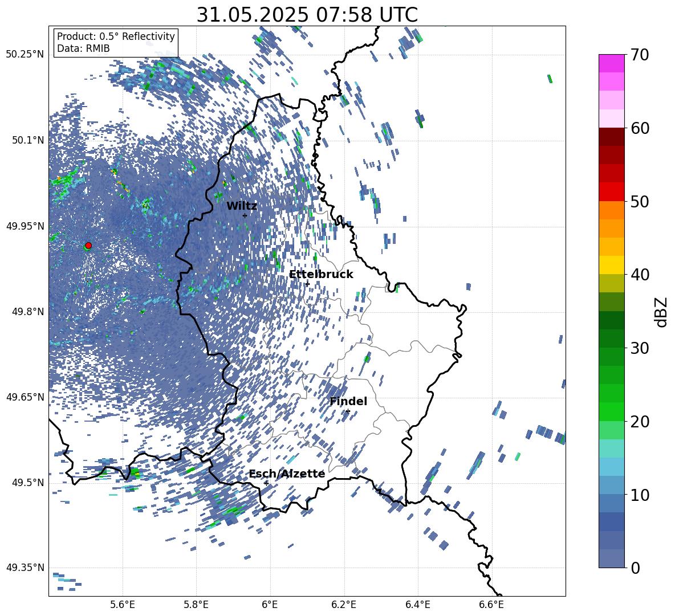Click the blue-grey bottom colorbar segment
Viewport: 675px width, 616px height.
pyautogui.click(x=611, y=558)
